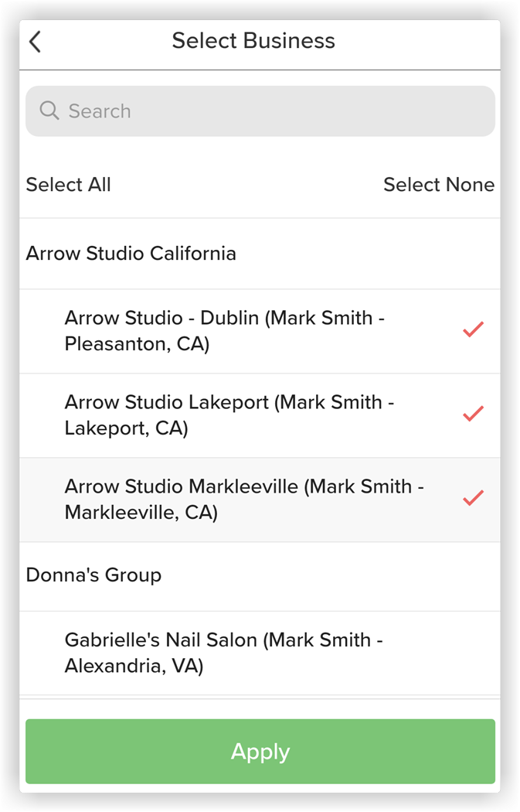Tap the Alexandria, VA address line

pos(134,666)
